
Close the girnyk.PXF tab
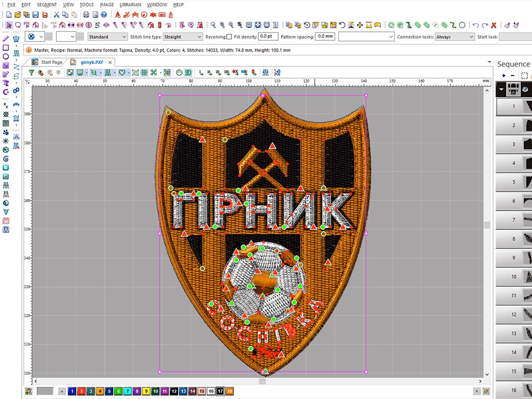coord(110,62)
